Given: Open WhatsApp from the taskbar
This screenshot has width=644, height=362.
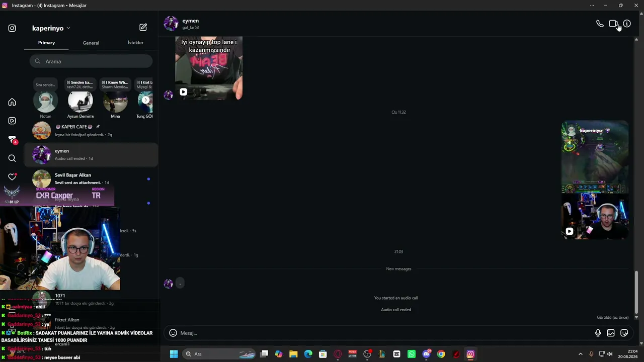Looking at the screenshot, I should coord(412,354).
